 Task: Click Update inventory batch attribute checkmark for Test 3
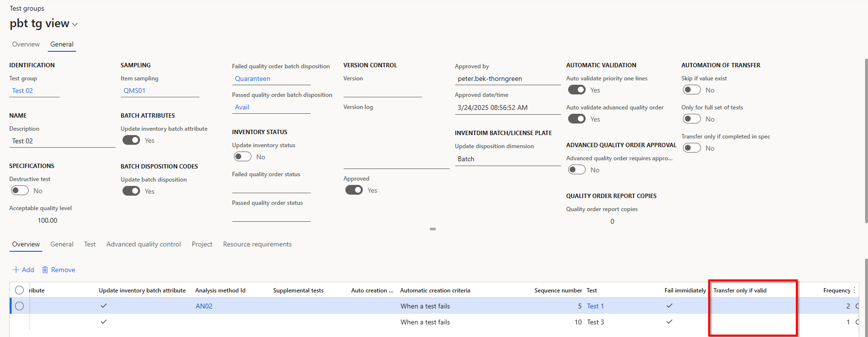pos(104,322)
